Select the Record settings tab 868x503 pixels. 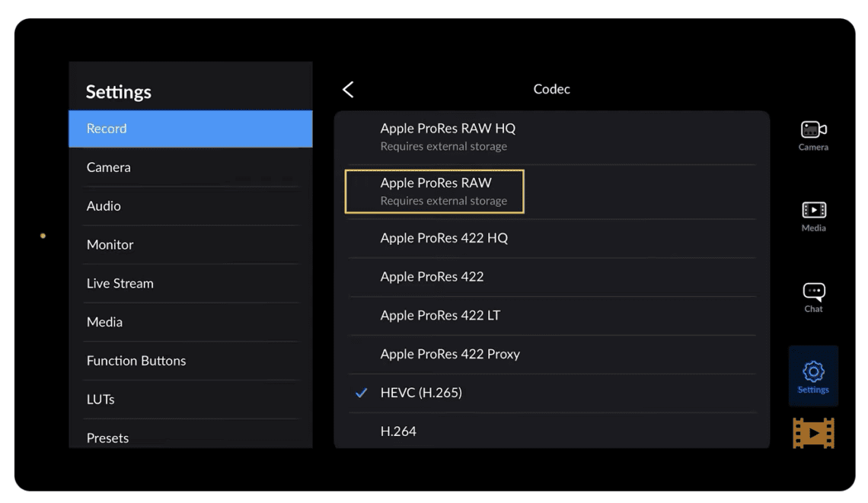pos(190,129)
